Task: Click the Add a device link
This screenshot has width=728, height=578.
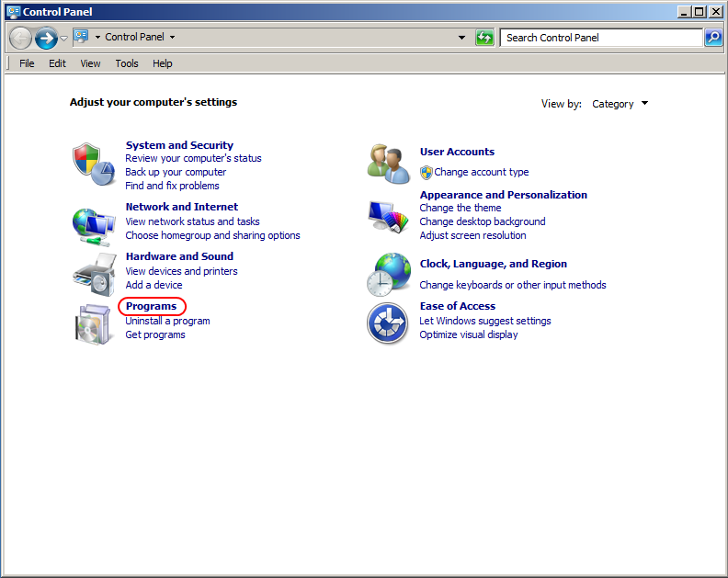Action: click(154, 285)
